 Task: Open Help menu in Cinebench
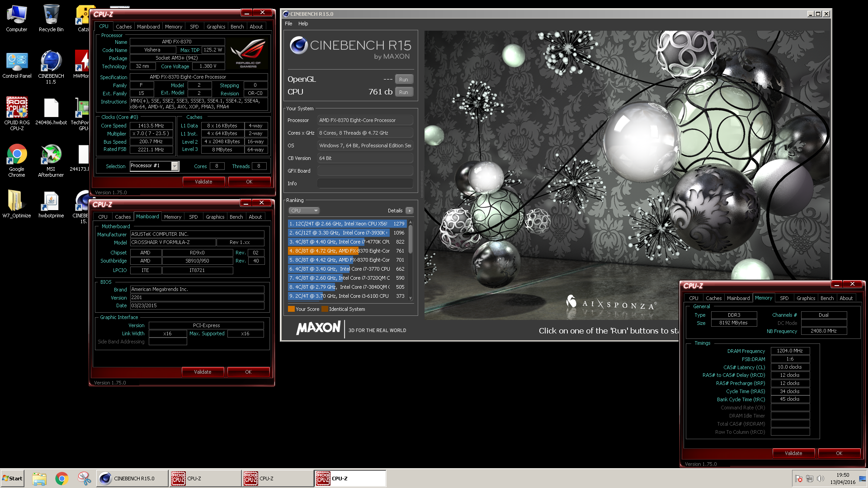point(303,23)
